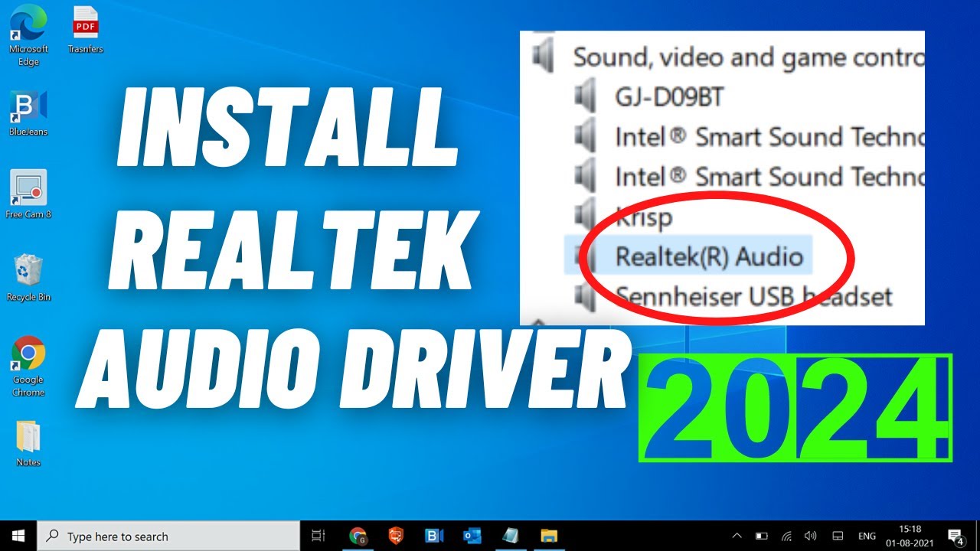Open the Transfers PDF file on desktop
The height and width of the screenshot is (551, 980).
click(85, 31)
